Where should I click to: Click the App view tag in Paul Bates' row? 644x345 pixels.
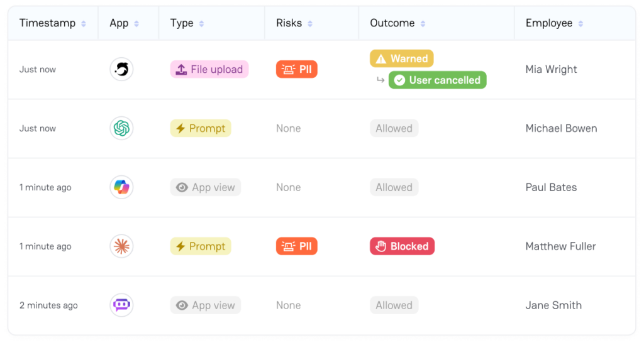tap(206, 187)
